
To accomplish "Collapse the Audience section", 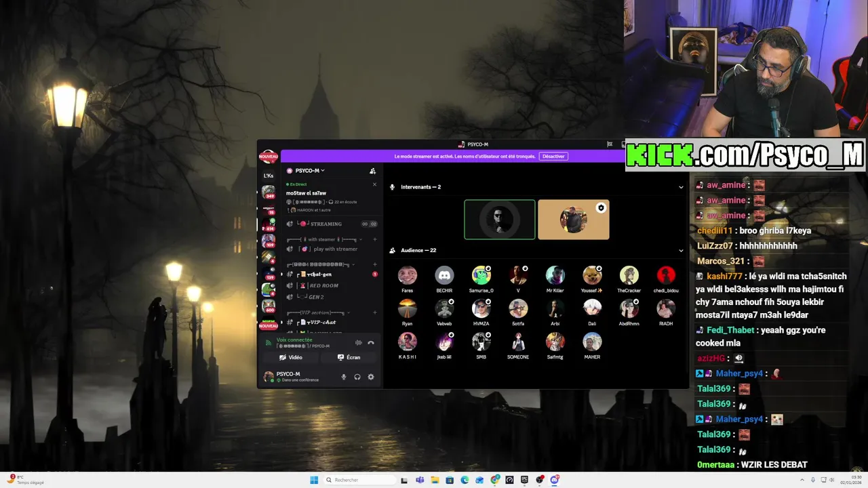I will (x=681, y=251).
